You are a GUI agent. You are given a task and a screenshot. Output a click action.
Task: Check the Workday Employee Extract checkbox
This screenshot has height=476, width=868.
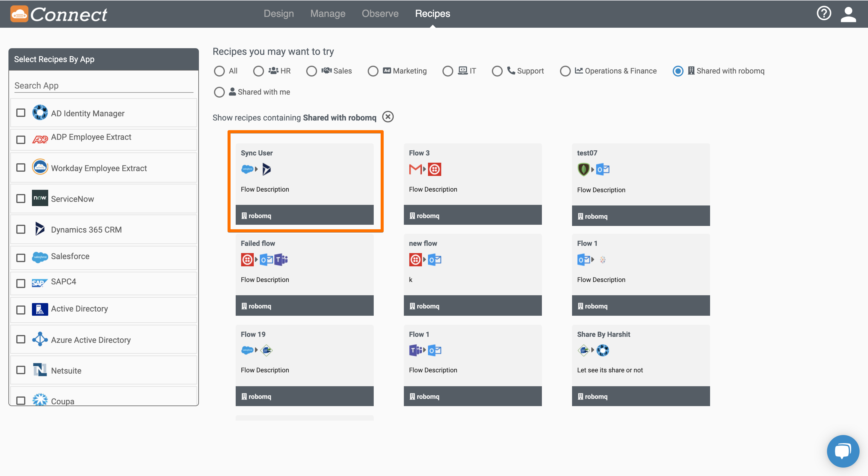[21, 167]
